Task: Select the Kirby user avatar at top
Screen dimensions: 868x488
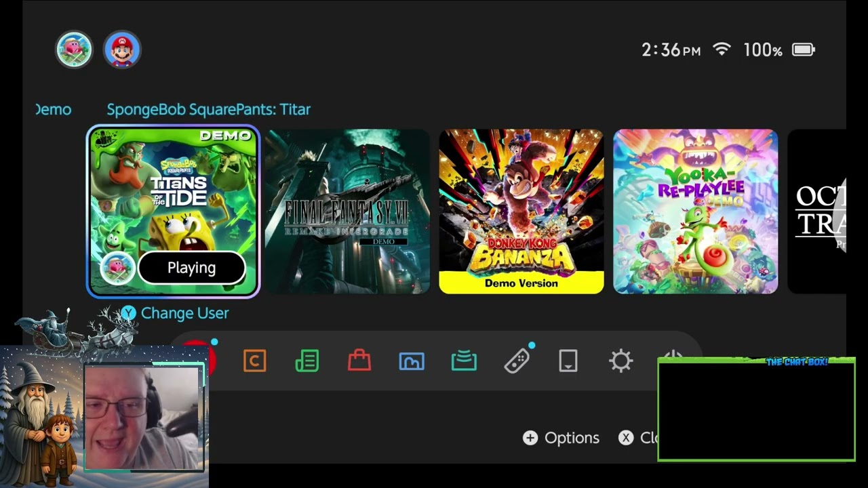Action: [x=74, y=49]
